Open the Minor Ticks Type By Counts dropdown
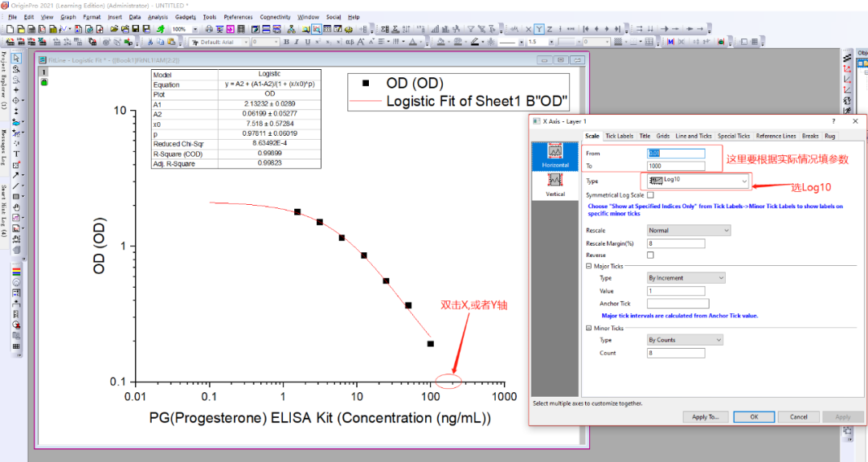The height and width of the screenshot is (462, 868). 686,340
